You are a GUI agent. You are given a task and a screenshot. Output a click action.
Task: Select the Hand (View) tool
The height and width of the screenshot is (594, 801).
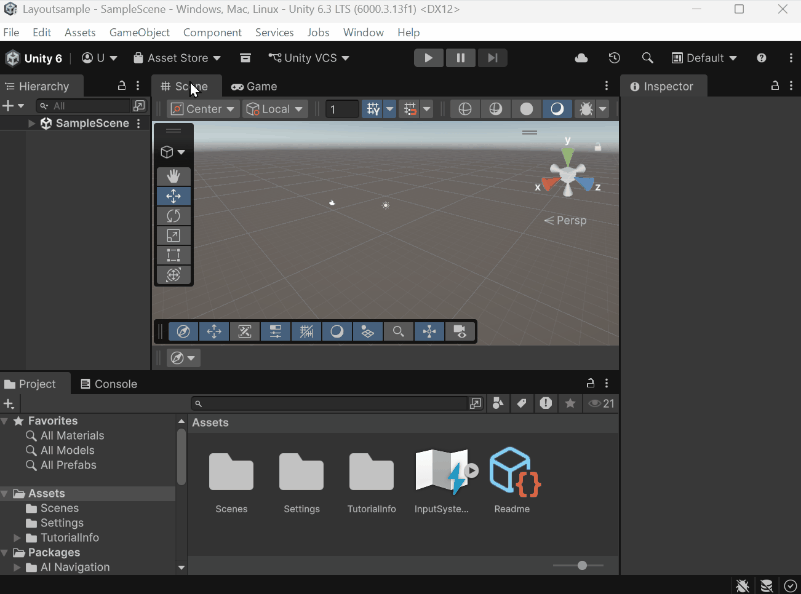tap(173, 177)
